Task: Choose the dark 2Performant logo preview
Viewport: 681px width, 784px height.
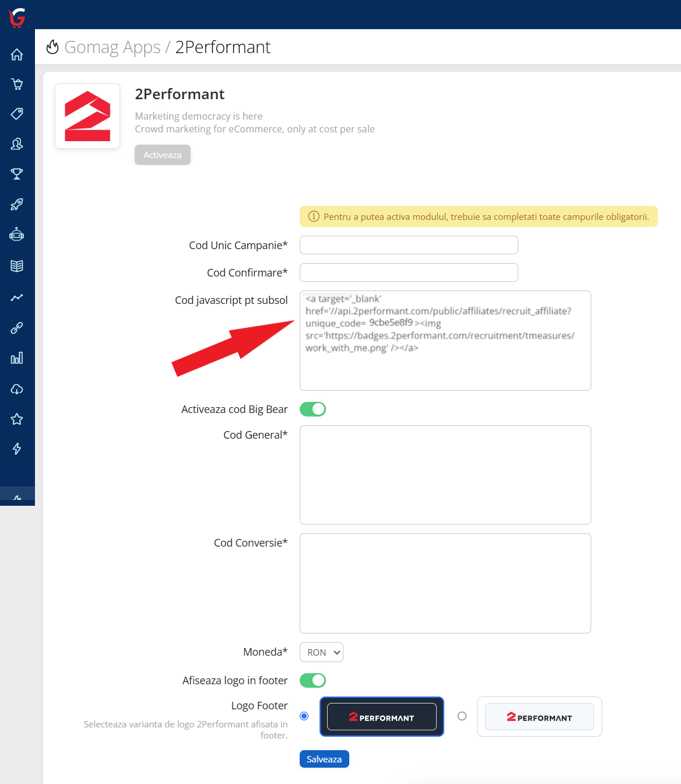Action: point(382,716)
